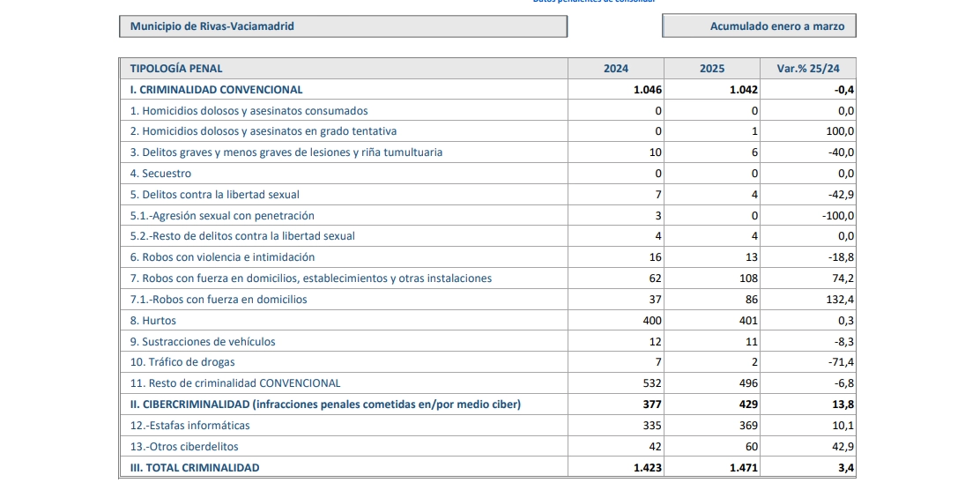This screenshot has height=490, width=980.
Task: Click the 12. Estafas informáticas row label
Action: click(x=189, y=426)
